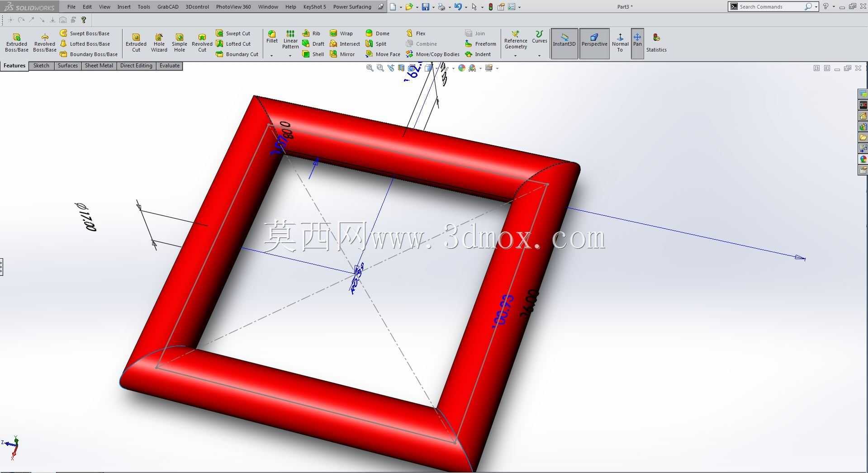Screen dimensions: 868x473
Task: Select the Shell tool
Action: point(313,54)
